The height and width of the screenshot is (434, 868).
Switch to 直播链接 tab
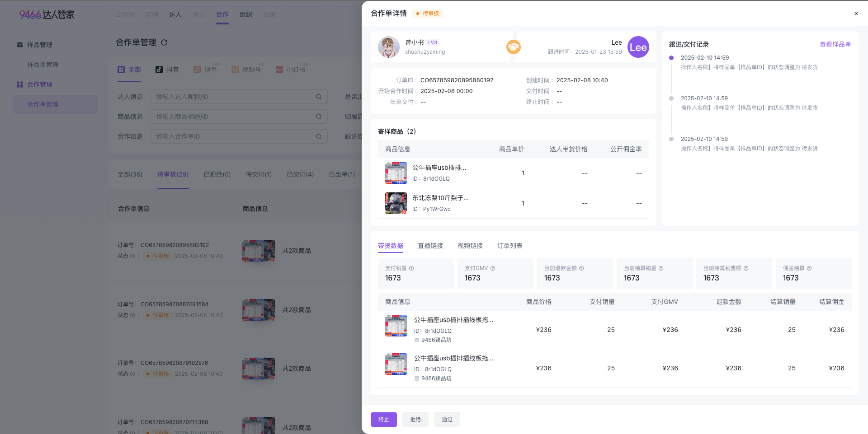[430, 246]
